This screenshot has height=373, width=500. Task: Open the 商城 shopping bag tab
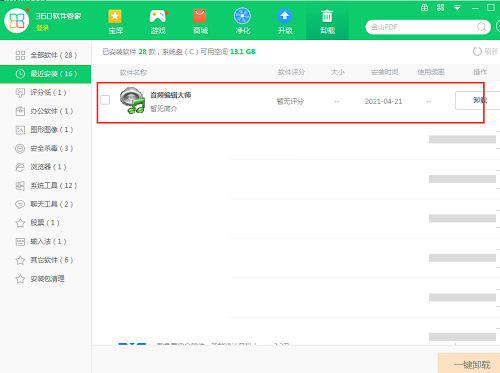tap(200, 22)
